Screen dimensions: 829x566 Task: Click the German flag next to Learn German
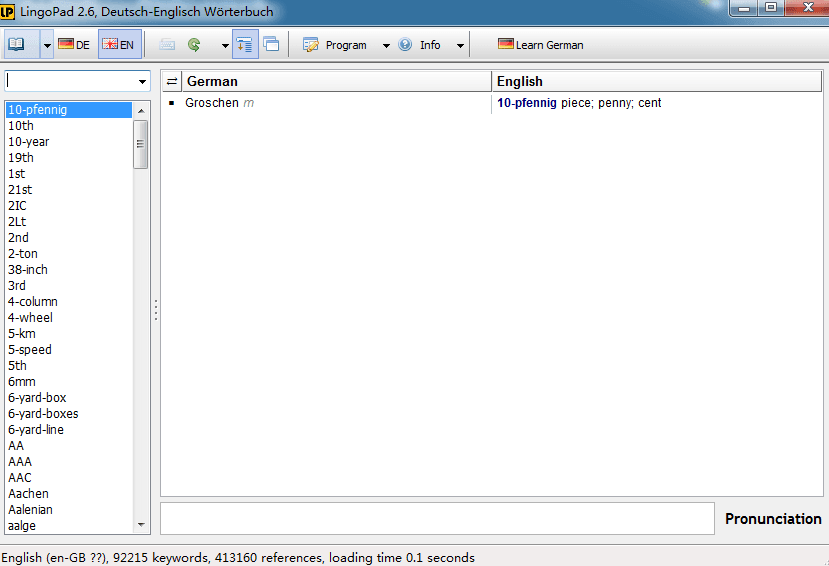pyautogui.click(x=505, y=43)
